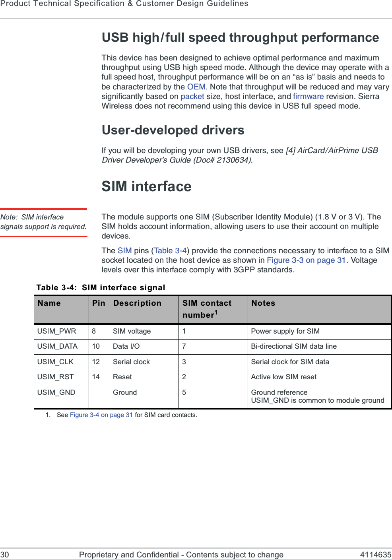Follow the blue 'packet' link

click(192, 96)
